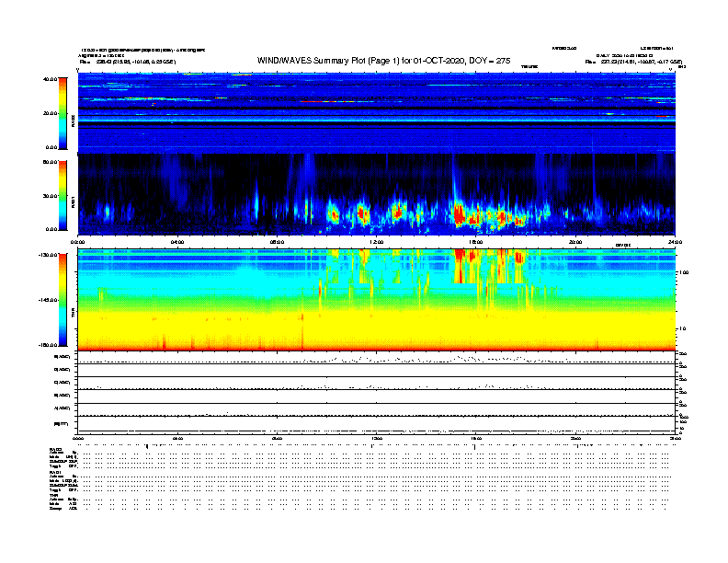This screenshot has height=563, width=728.
Task: Click the 08:00 label under the RAD1 panel
Action: (x=277, y=243)
